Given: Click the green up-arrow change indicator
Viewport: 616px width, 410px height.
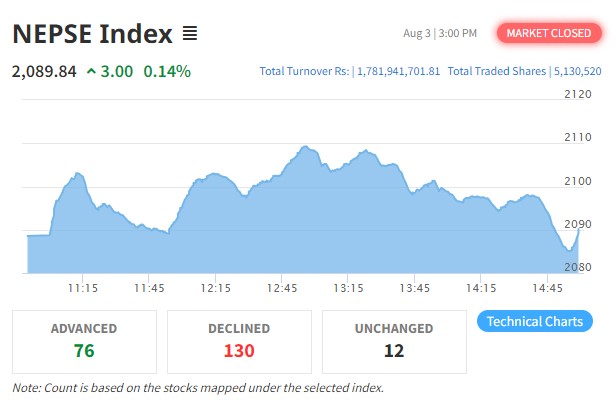Looking at the screenshot, I should 91,71.
